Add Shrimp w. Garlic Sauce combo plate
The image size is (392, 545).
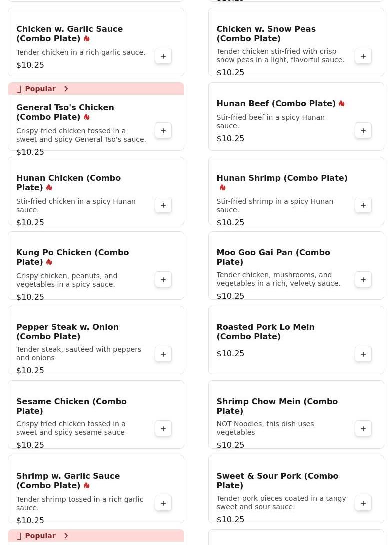click(x=163, y=503)
